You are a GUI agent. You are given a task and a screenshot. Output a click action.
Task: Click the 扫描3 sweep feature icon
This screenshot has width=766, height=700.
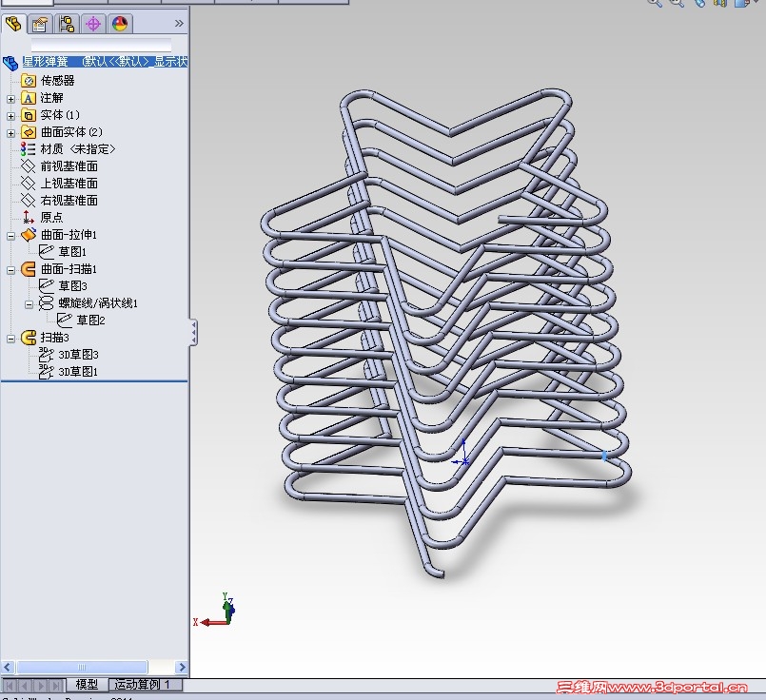[x=29, y=338]
